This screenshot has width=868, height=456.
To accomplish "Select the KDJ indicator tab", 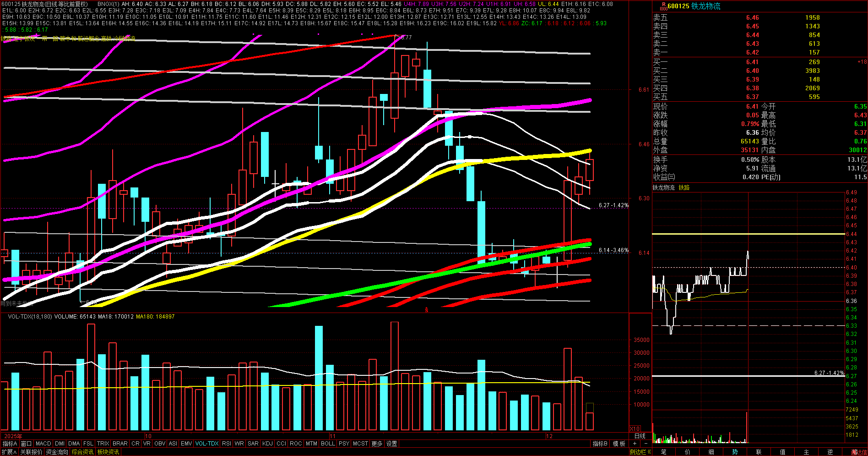I will tap(268, 444).
